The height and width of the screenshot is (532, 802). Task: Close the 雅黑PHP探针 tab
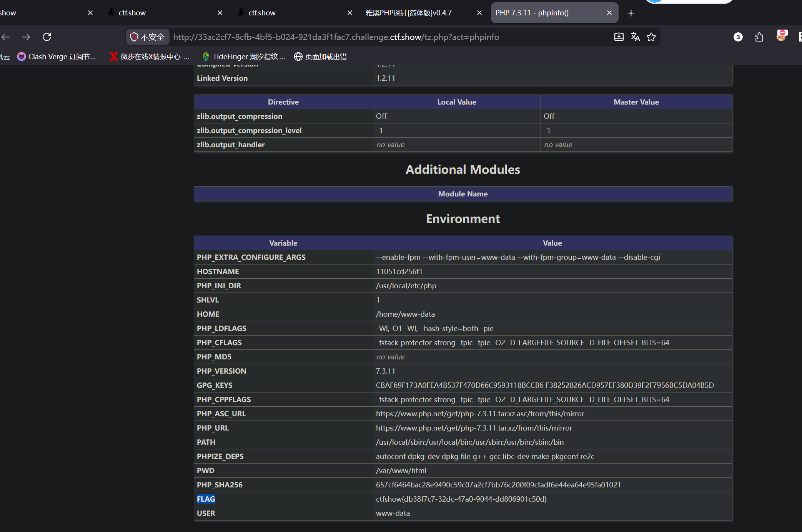pyautogui.click(x=479, y=13)
